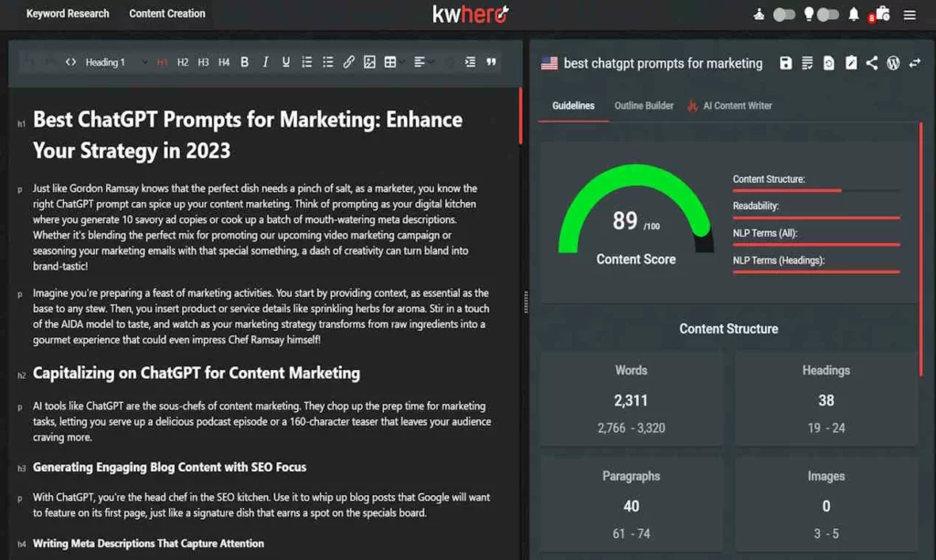Toggle the focus mode switch
The height and width of the screenshot is (560, 936).
[x=783, y=15]
